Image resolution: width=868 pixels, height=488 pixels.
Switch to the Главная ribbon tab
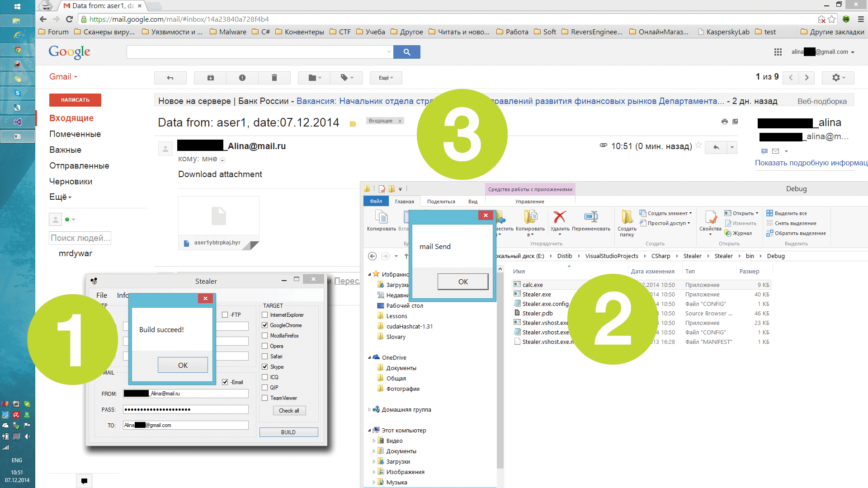404,202
